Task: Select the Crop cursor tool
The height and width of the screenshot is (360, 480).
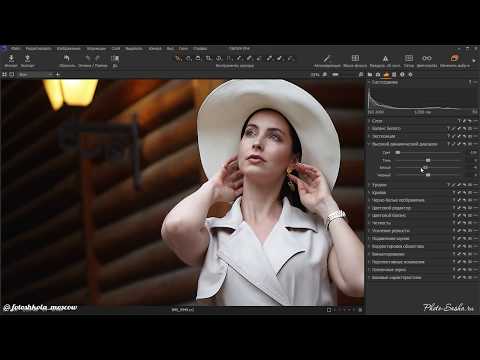Action: pyautogui.click(x=209, y=59)
